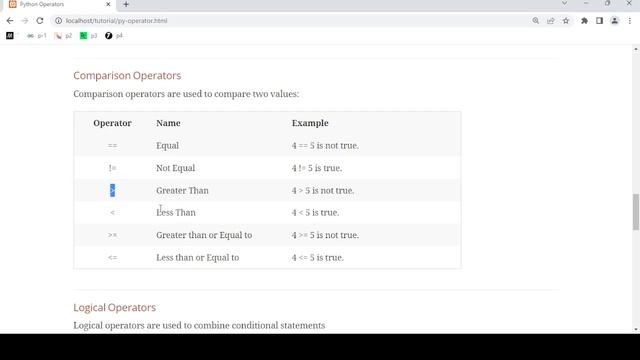Image resolution: width=640 pixels, height=360 pixels.
Task: Toggle the browser side panel icon
Action: click(x=599, y=20)
